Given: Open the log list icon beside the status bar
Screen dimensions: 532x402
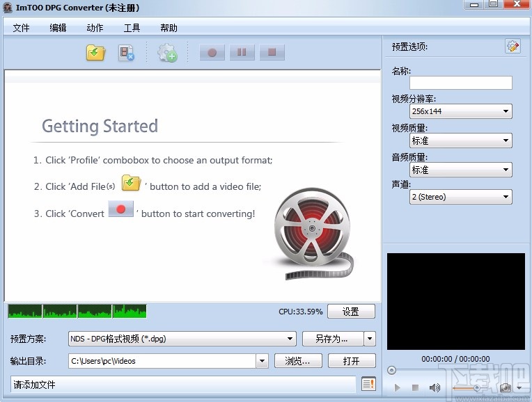Looking at the screenshot, I should pos(368,384).
